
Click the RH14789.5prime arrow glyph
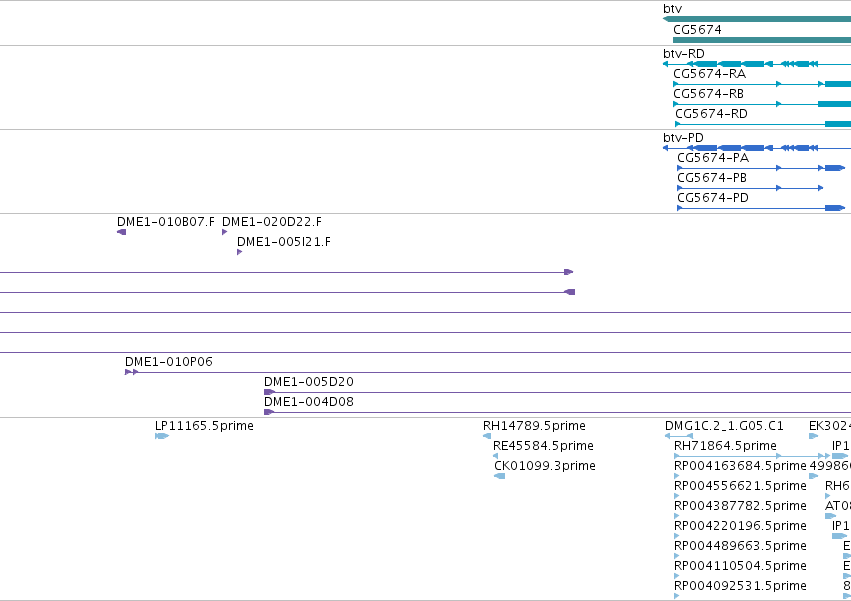tap(487, 436)
